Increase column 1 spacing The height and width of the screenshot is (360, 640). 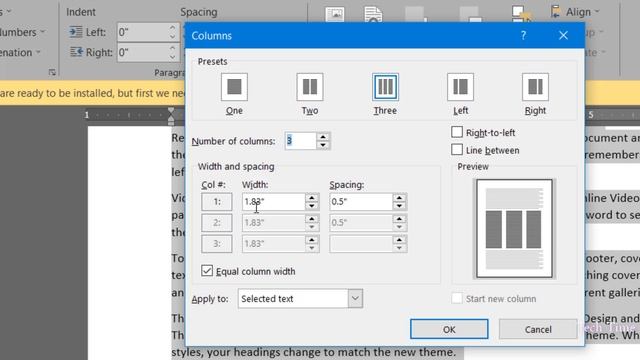coord(399,198)
